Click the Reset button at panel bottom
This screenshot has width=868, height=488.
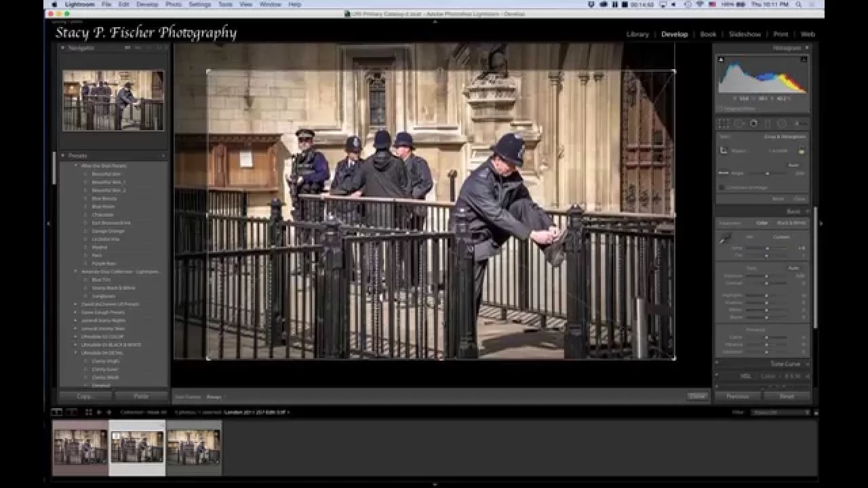click(x=787, y=396)
